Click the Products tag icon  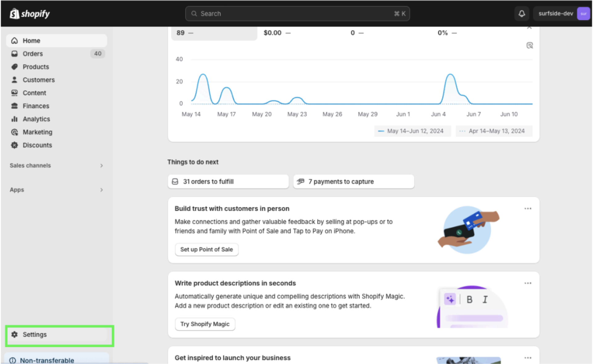pos(14,67)
